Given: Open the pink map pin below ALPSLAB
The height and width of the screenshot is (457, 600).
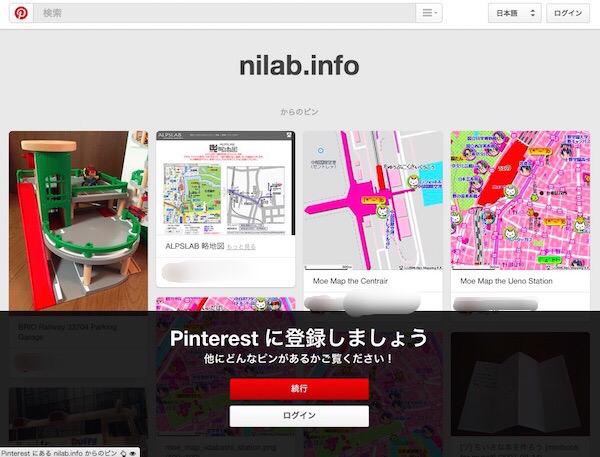Looking at the screenshot, I should coord(226,304).
